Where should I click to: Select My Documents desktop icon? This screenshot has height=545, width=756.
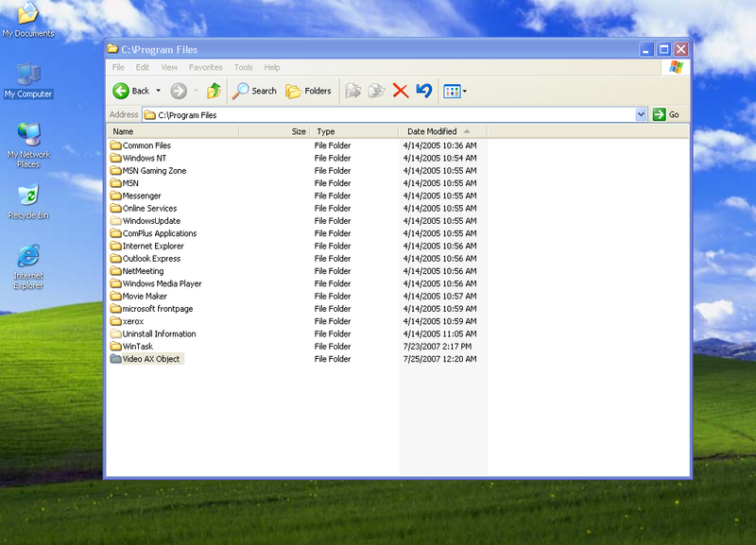coord(28,19)
